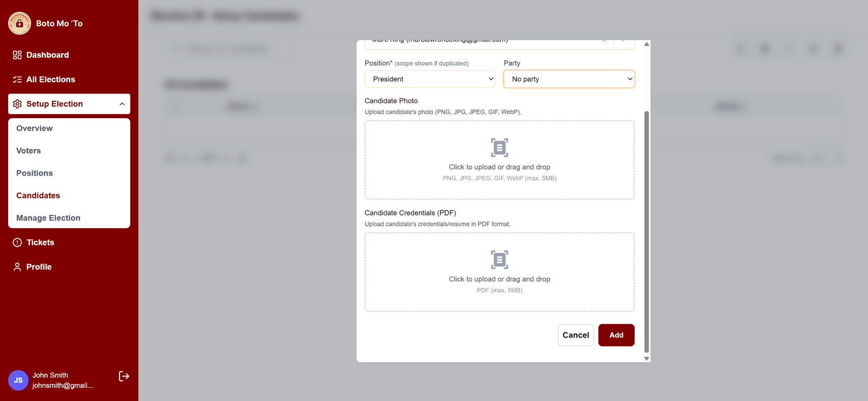Viewport: 868px width, 401px height.
Task: Click the Boto Mo 'To logo icon
Action: pos(19,23)
